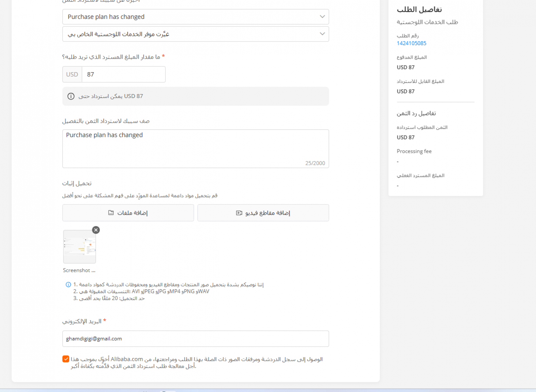Click chevron arrow of first refund reason select

tap(322, 17)
